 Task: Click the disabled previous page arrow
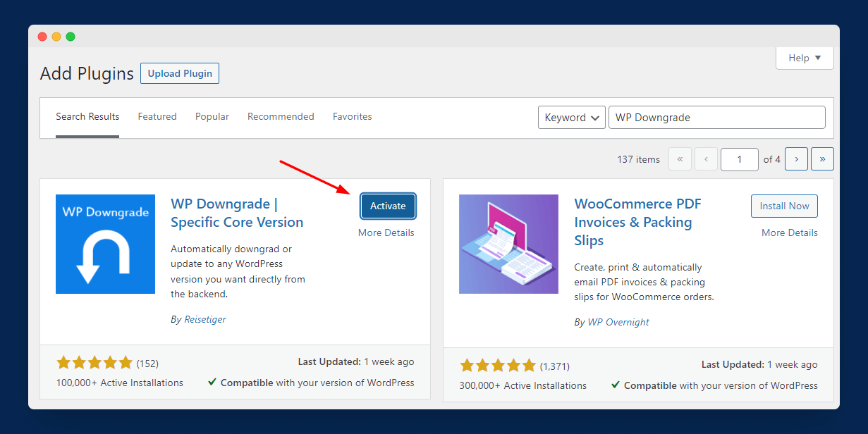(706, 159)
